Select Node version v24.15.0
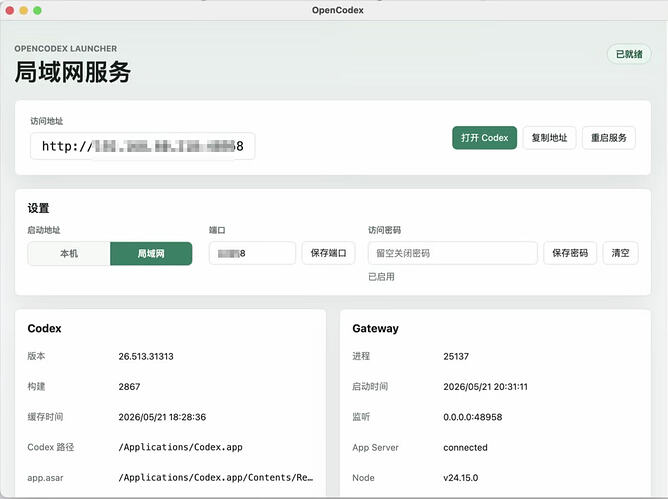The image size is (668, 499). click(x=461, y=478)
